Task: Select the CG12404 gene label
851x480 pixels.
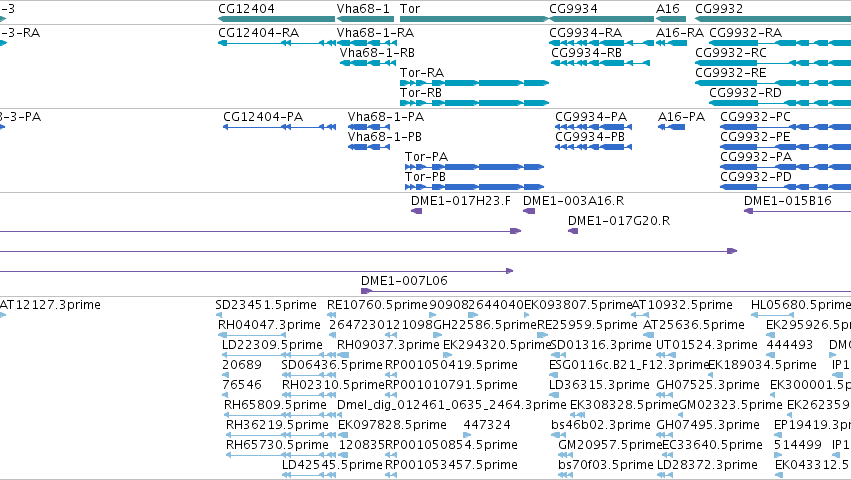Action: pyautogui.click(x=246, y=9)
